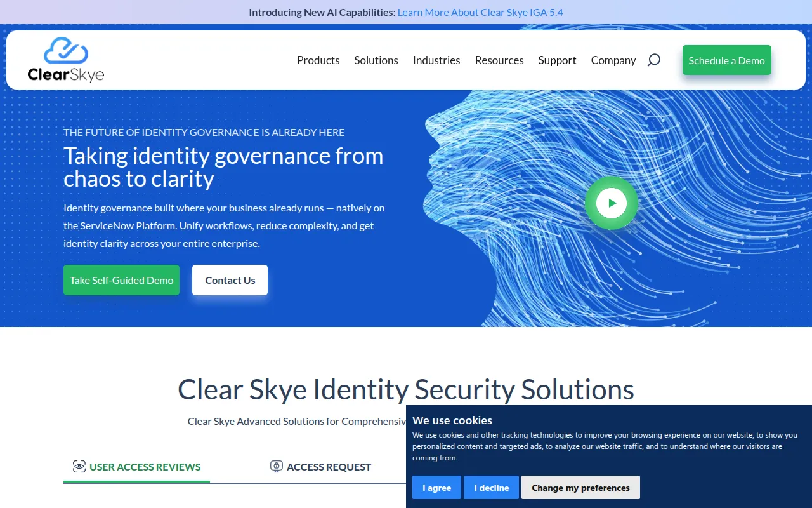Play the hero video
Image resolution: width=812 pixels, height=508 pixels.
click(x=612, y=203)
